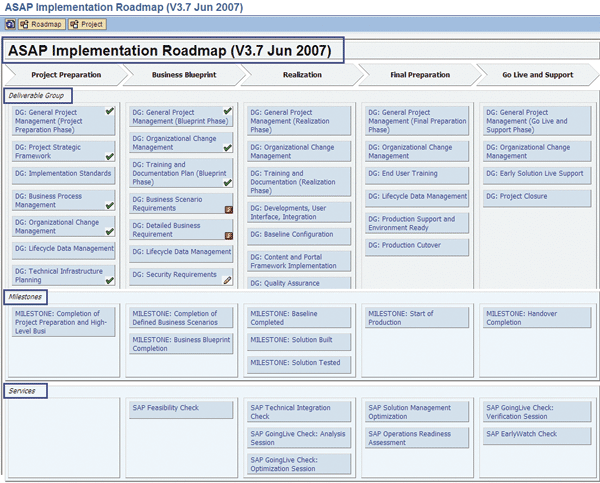This screenshot has width=600, height=483.
Task: Open MILESTONE: Start of Production
Action: (417, 318)
